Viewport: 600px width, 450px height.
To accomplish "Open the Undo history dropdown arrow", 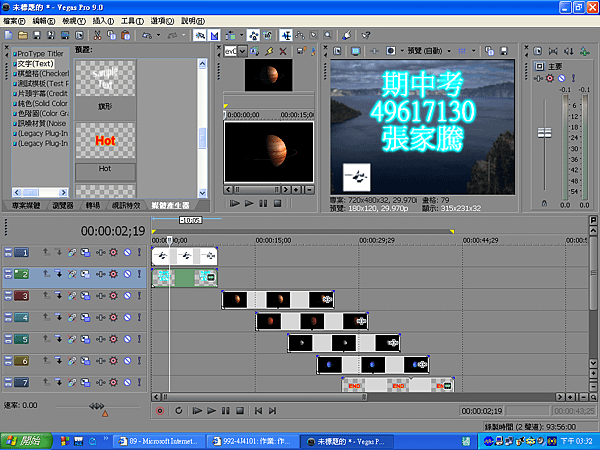I will (158, 36).
